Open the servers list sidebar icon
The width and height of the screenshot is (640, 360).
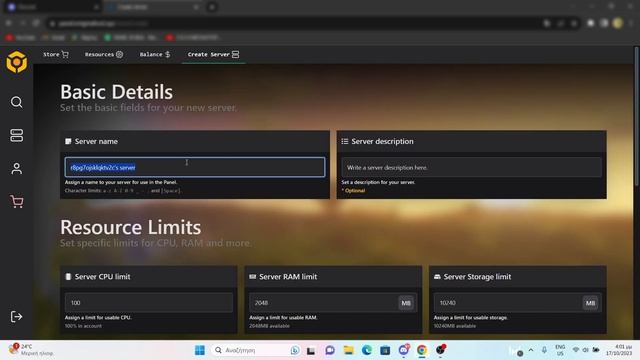click(17, 136)
